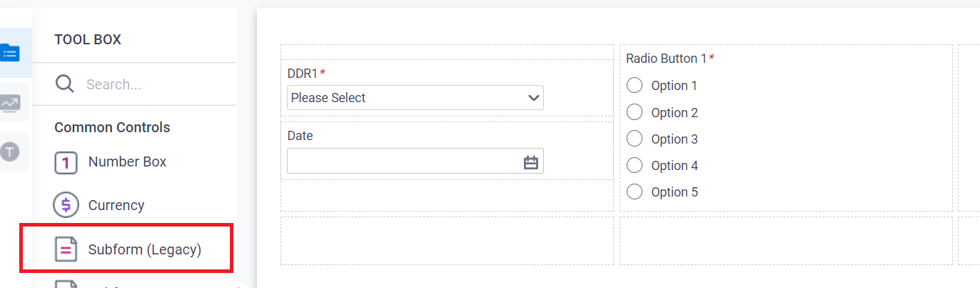
Task: Open the blue form list sidebar icon
Action: pos(10,52)
